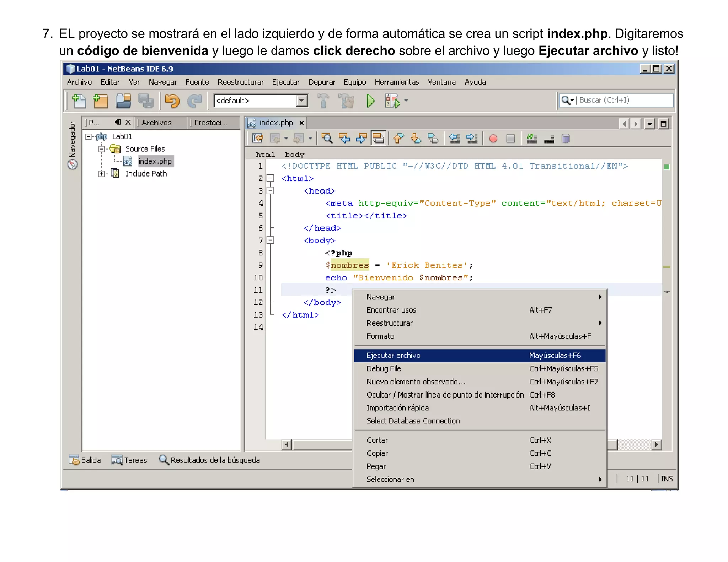Image resolution: width=728 pixels, height=562 pixels.
Task: Click Shift Line Right icon
Action: coord(472,138)
